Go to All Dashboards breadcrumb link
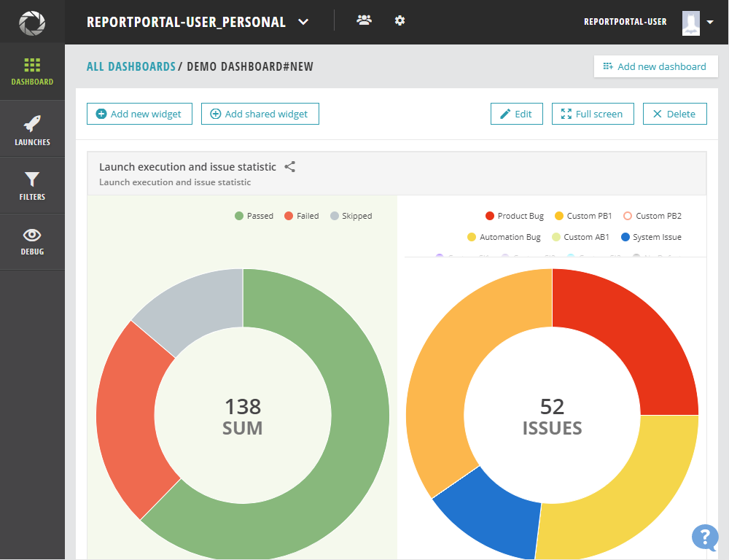The image size is (729, 560). (131, 66)
